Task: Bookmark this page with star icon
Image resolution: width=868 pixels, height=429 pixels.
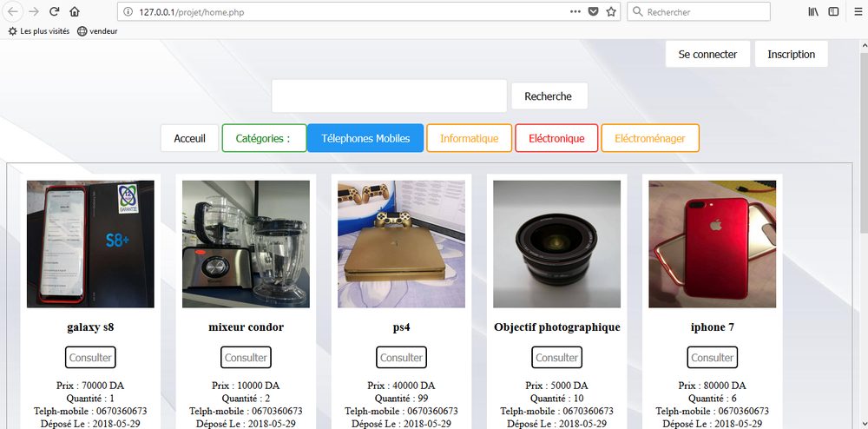Action: [x=611, y=11]
